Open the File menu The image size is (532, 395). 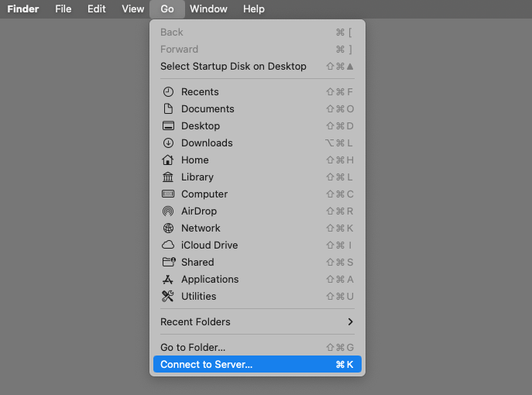63,9
